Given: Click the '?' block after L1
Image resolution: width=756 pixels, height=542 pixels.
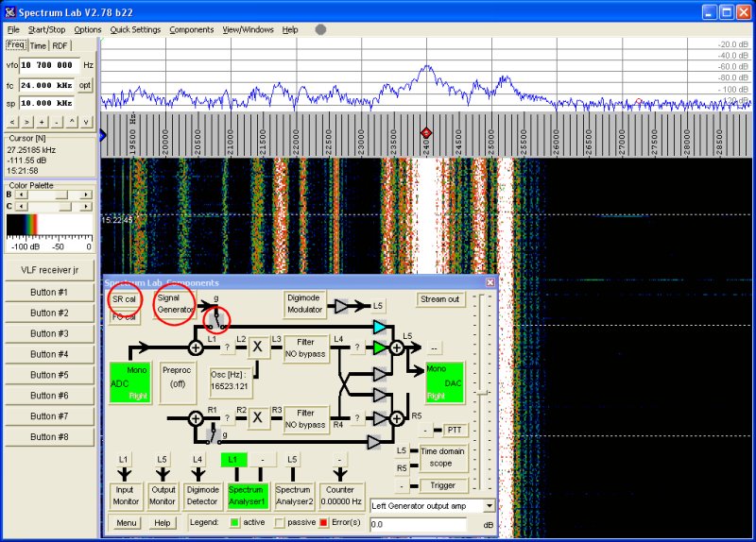Looking at the screenshot, I should pyautogui.click(x=227, y=347).
